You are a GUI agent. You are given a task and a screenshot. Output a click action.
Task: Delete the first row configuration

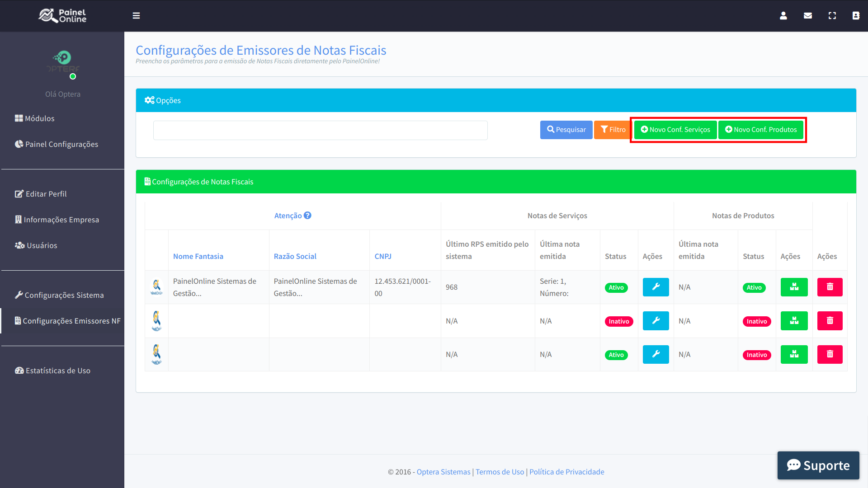[830, 287]
